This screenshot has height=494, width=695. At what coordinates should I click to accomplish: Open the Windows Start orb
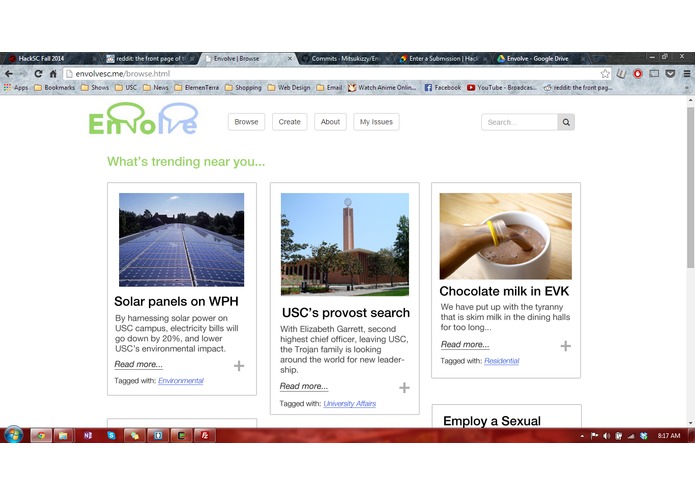[14, 435]
